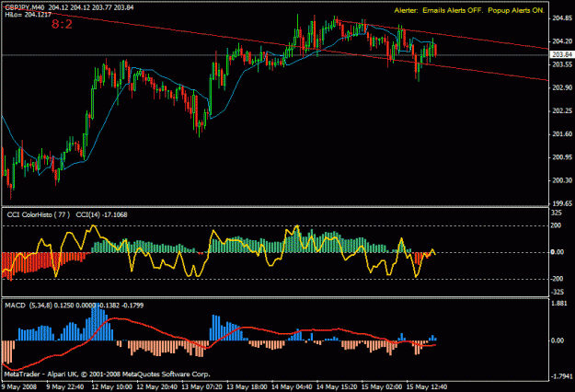Click the 9 May 2008 date label
Viewport: 575px width, 392px height.
tap(19, 386)
